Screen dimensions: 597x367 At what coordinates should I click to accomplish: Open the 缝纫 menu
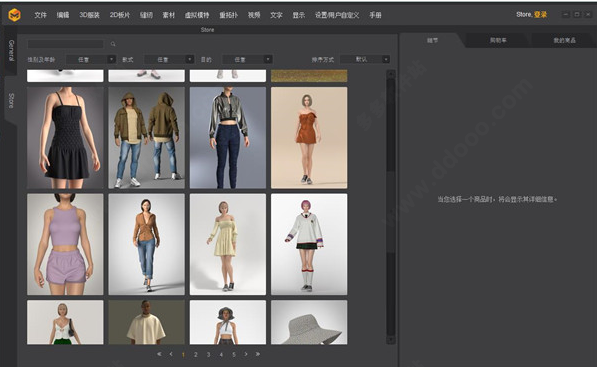146,15
